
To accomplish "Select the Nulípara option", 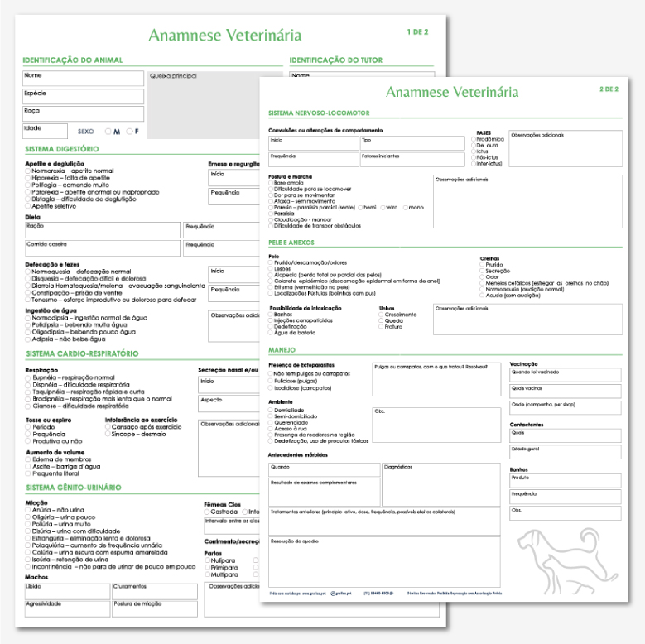I will point(207,560).
